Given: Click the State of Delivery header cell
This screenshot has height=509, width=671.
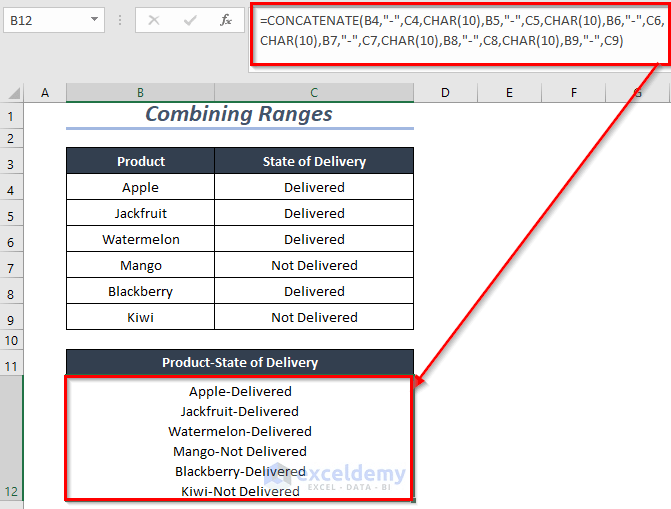Looking at the screenshot, I should (314, 161).
